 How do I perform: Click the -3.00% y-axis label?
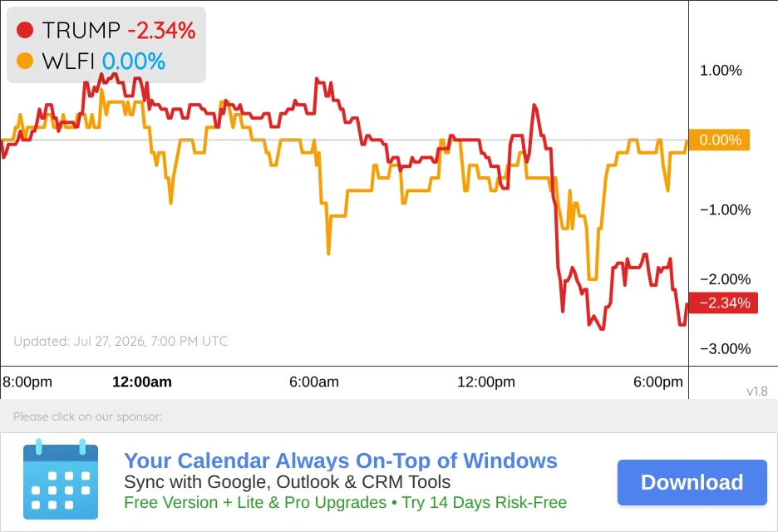(726, 349)
